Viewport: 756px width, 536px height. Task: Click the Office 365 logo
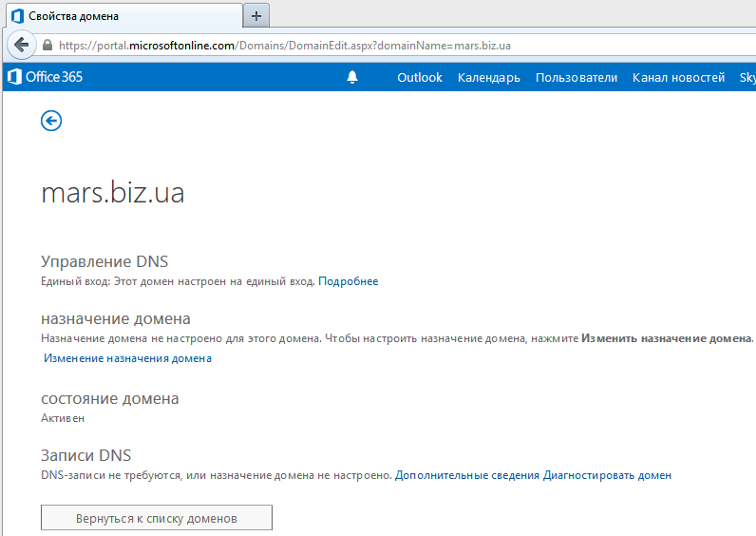[45, 78]
